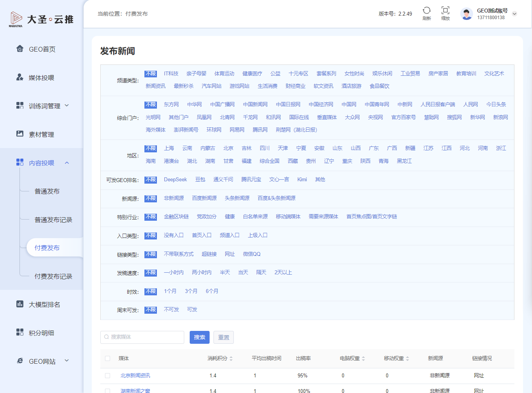Select 付费发布 menu item

tap(47, 248)
